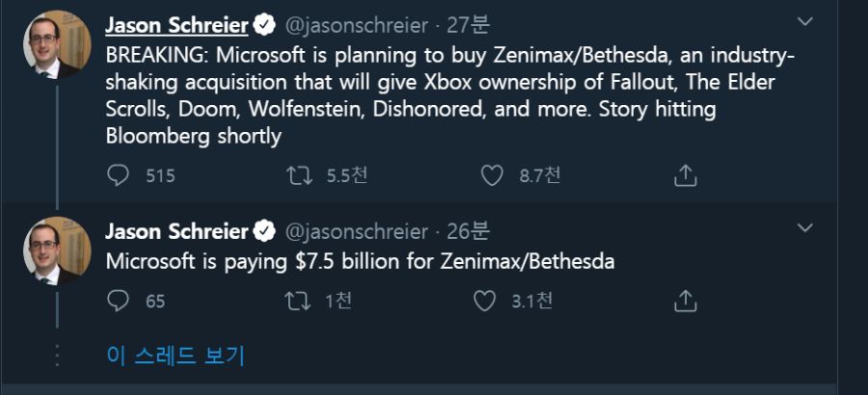
Task: Open @jasonschreier handle on second tweet
Action: [357, 232]
